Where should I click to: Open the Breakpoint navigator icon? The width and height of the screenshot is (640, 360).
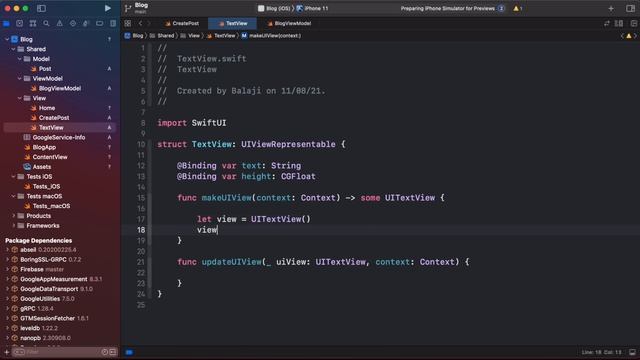point(99,24)
